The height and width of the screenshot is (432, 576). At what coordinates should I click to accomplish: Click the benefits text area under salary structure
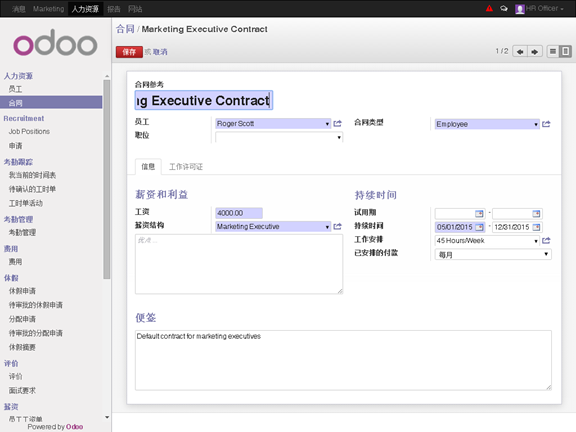click(x=239, y=264)
